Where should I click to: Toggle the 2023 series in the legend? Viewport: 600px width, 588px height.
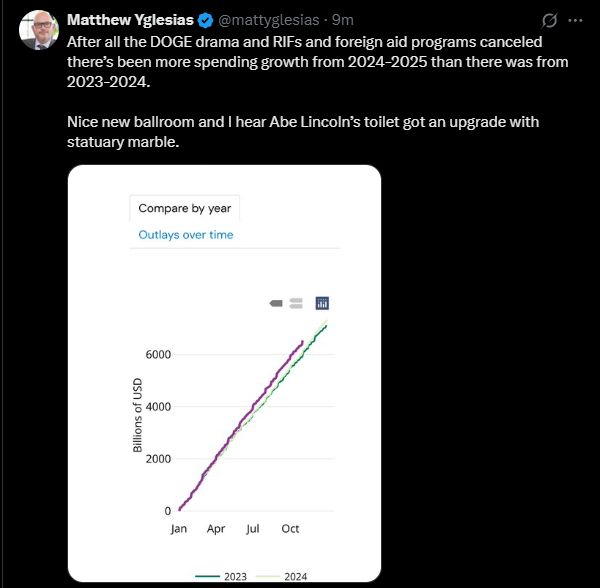click(x=227, y=574)
